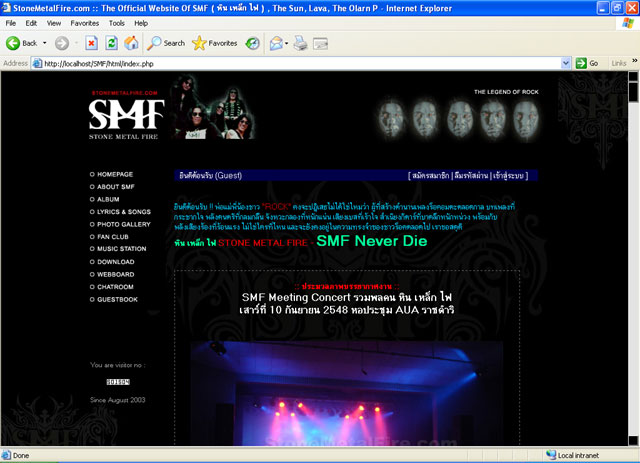Open the Back history dropdown arrow
This screenshot has width=640, height=463.
tap(44, 43)
